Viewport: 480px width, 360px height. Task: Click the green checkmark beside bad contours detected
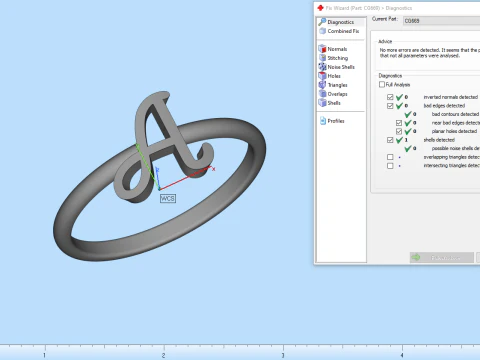click(x=408, y=114)
